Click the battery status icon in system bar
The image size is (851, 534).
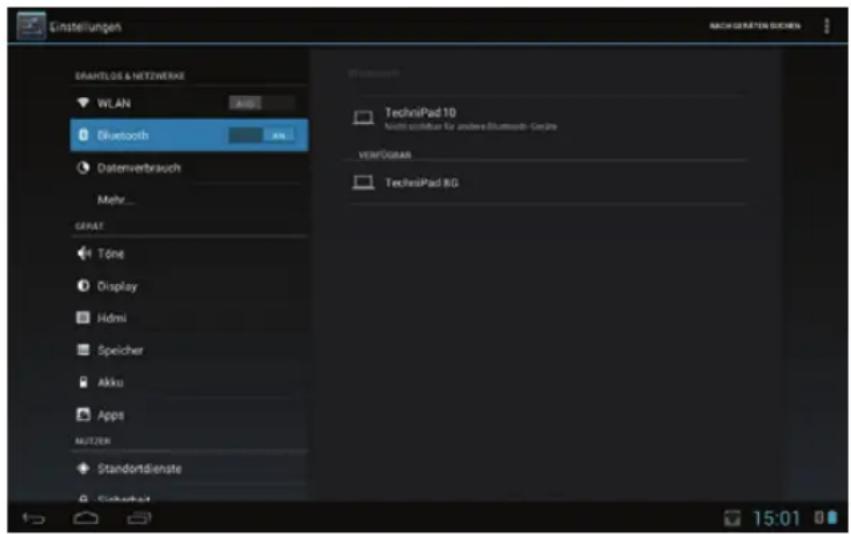tap(831, 518)
